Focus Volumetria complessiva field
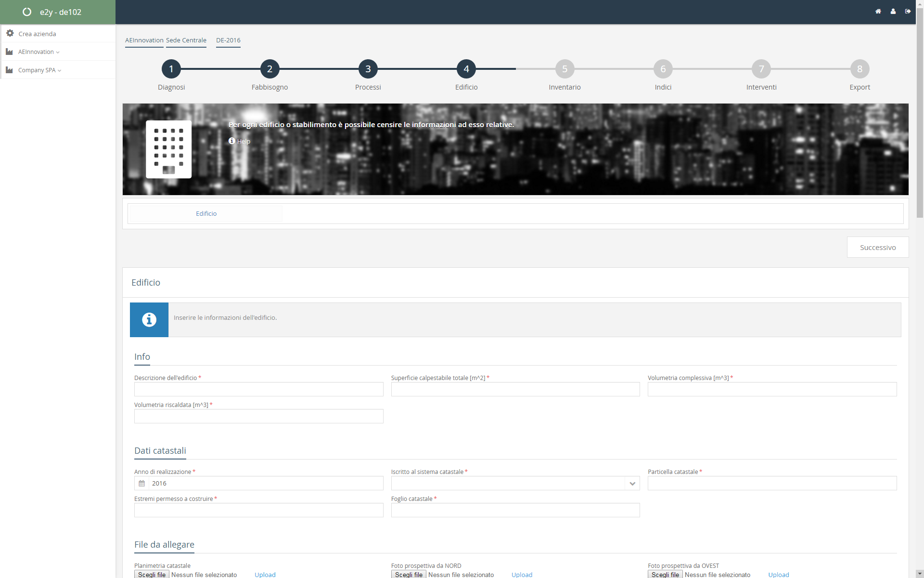The width and height of the screenshot is (924, 578). click(772, 389)
